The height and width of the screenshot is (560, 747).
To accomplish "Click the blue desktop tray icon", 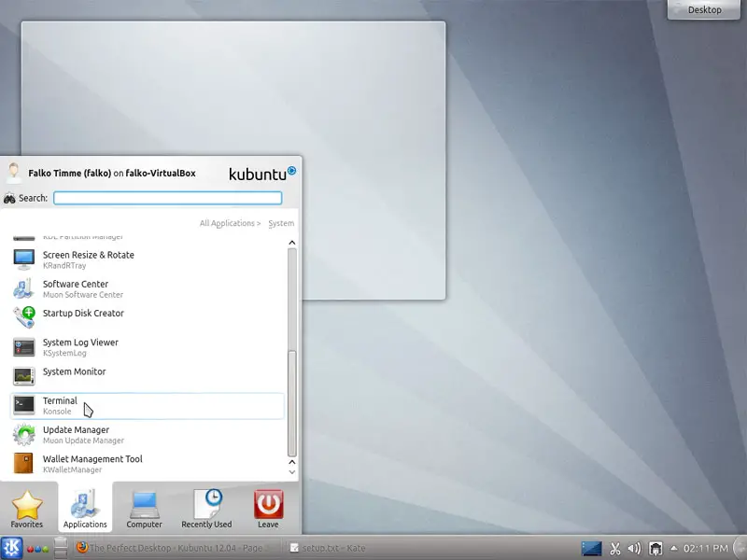I will (x=591, y=549).
